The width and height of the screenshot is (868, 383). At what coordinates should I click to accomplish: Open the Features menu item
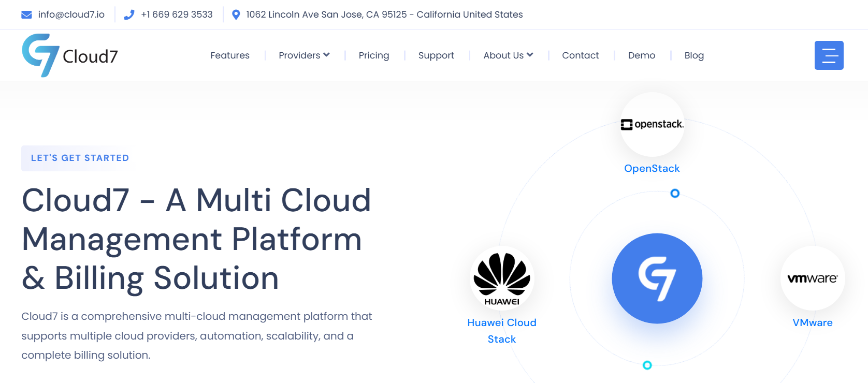[x=230, y=55]
